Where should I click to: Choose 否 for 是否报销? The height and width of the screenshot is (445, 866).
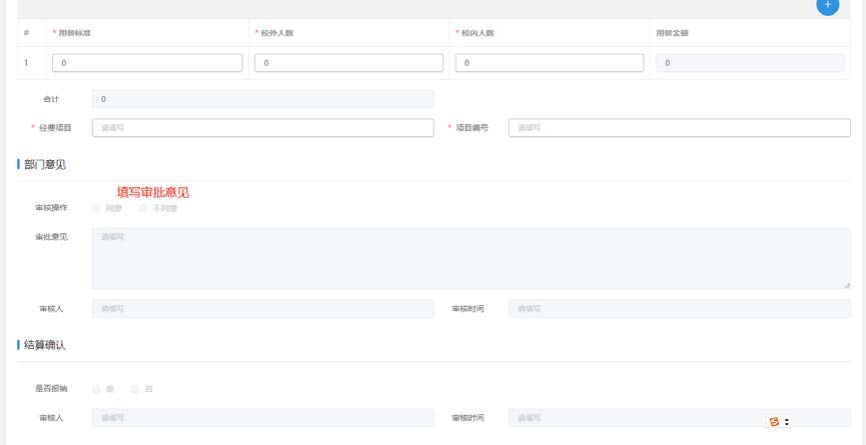(x=135, y=389)
